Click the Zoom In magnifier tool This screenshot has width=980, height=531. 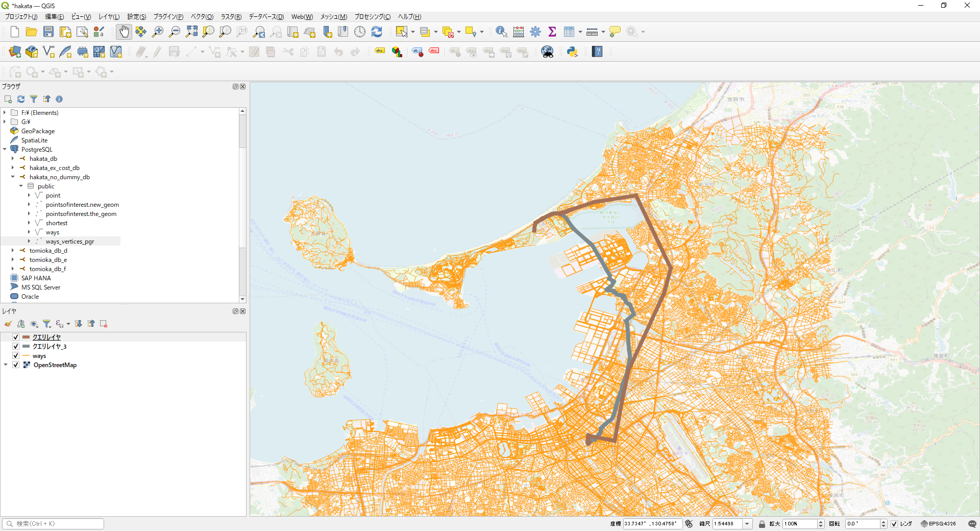click(x=158, y=32)
